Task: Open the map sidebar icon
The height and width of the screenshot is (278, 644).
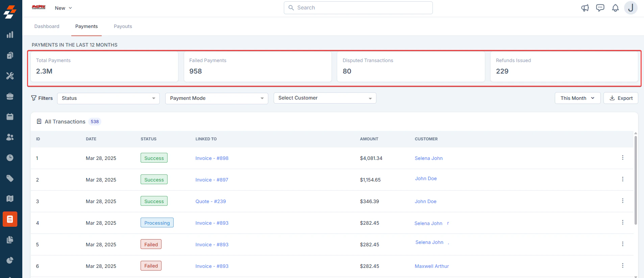Action: [x=10, y=199]
